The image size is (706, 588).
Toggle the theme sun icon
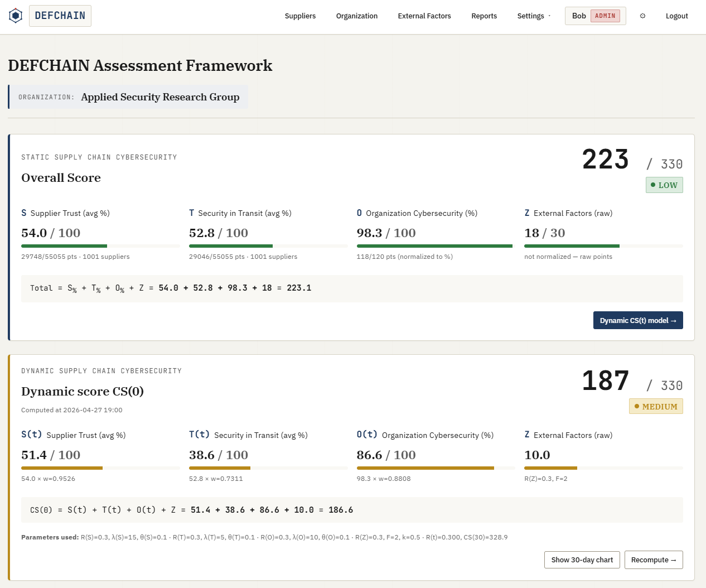pos(642,16)
